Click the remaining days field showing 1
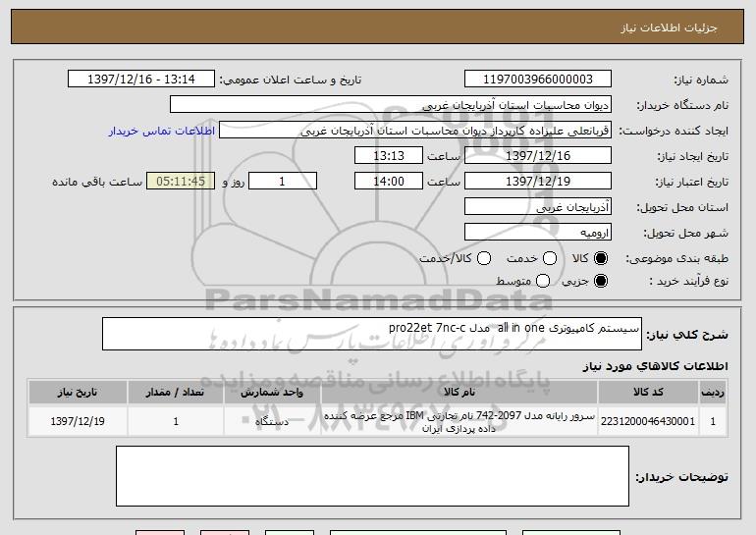 283,182
